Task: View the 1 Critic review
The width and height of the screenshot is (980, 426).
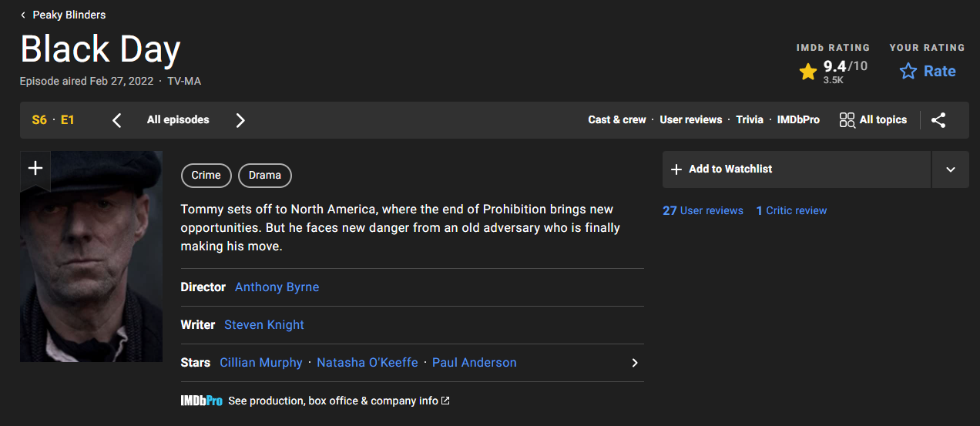Action: tap(791, 210)
